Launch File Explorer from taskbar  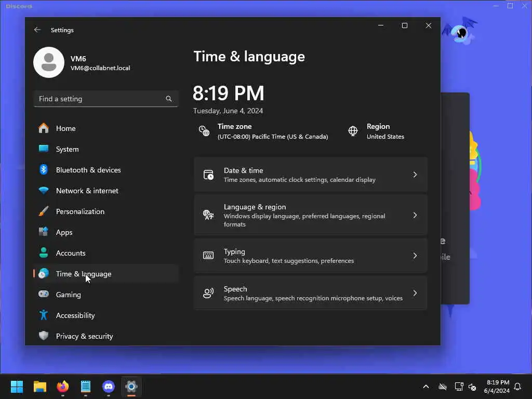click(39, 387)
